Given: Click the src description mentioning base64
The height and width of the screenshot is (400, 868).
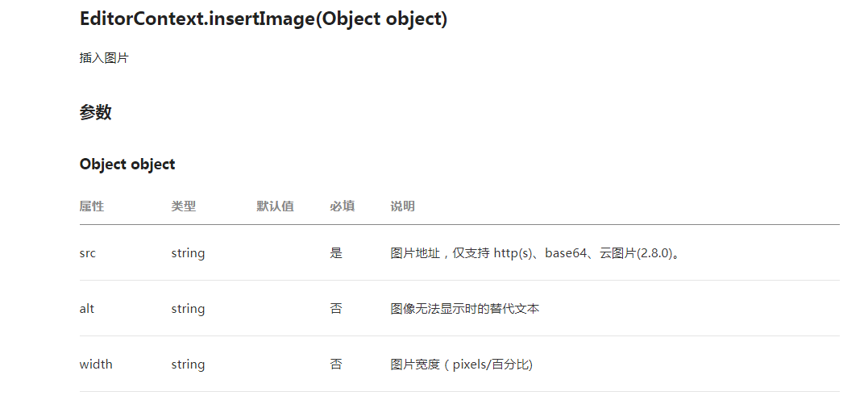Looking at the screenshot, I should (535, 253).
